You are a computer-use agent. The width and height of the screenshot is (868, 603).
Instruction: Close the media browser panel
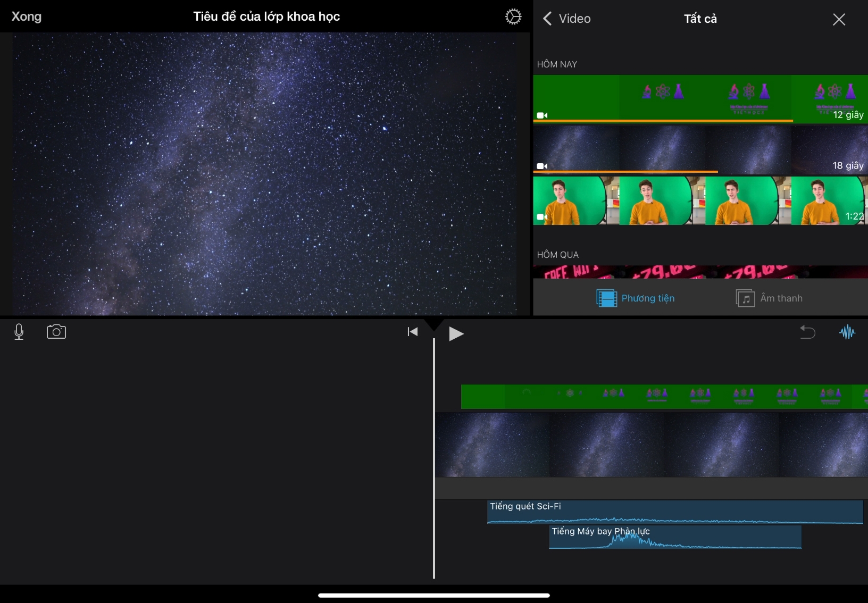point(839,20)
